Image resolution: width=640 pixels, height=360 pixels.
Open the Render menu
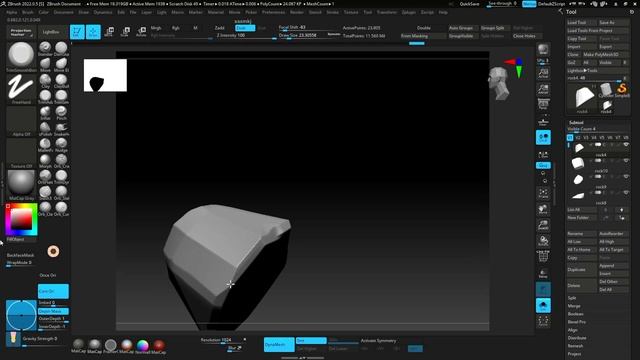pos(297,12)
